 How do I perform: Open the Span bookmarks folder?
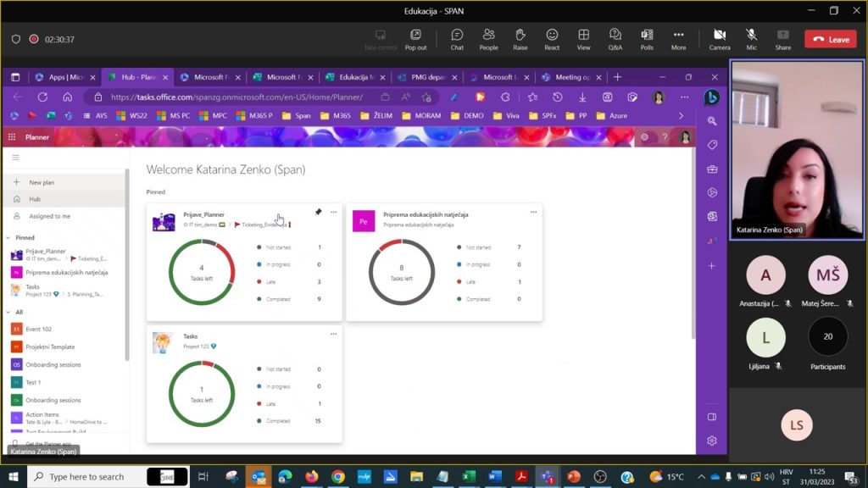[x=296, y=116]
